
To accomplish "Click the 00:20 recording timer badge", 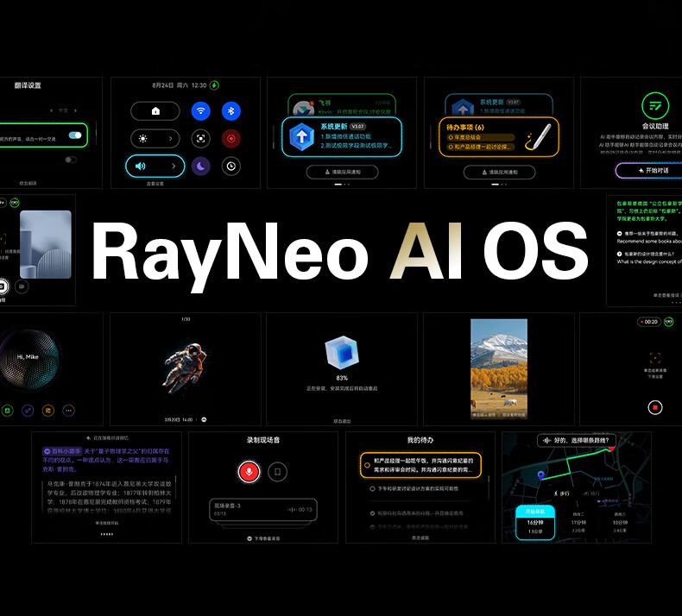I will [649, 322].
